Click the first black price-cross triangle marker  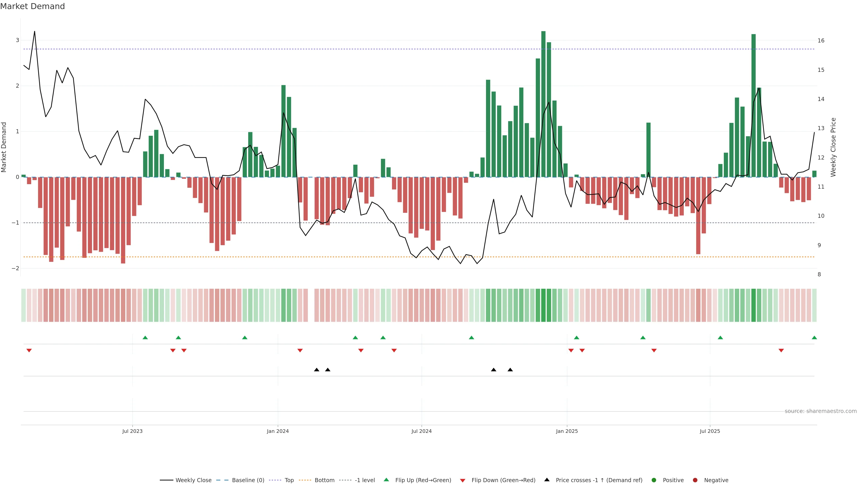[316, 370]
